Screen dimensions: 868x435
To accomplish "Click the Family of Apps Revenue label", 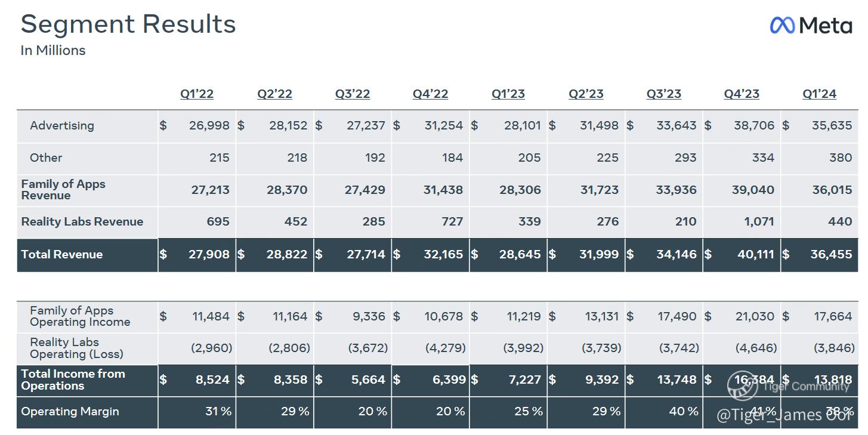I will [63, 190].
